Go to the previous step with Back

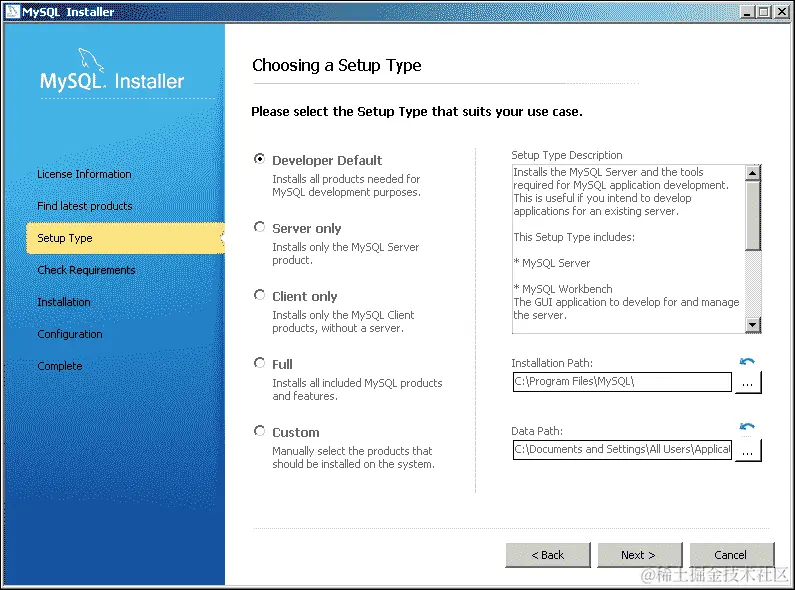tap(548, 555)
